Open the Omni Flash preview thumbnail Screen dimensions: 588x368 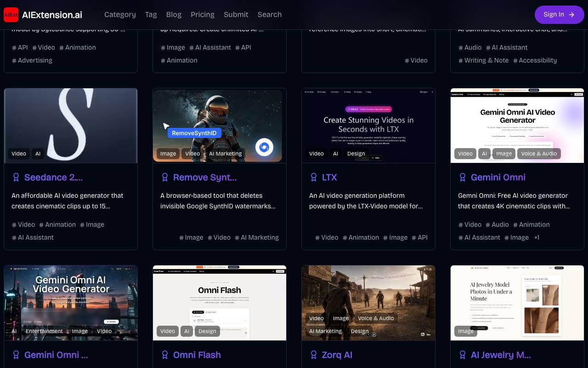pos(220,303)
